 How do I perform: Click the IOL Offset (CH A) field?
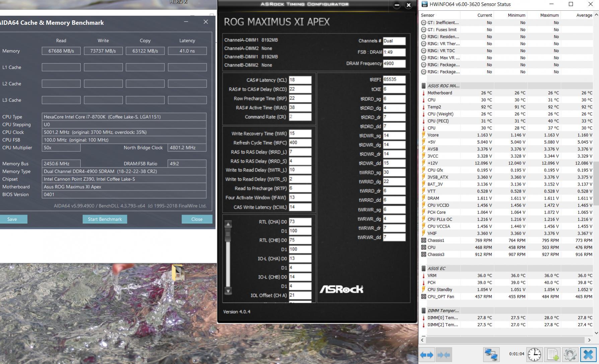300,295
